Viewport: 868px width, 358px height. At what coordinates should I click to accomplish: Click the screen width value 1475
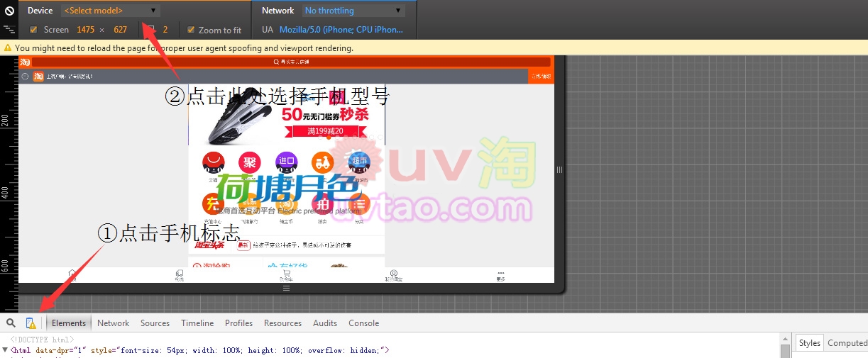[x=85, y=30]
